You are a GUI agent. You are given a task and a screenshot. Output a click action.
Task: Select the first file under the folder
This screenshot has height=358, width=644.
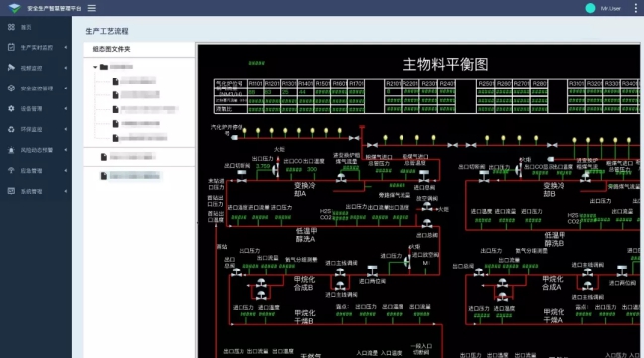[135, 81]
